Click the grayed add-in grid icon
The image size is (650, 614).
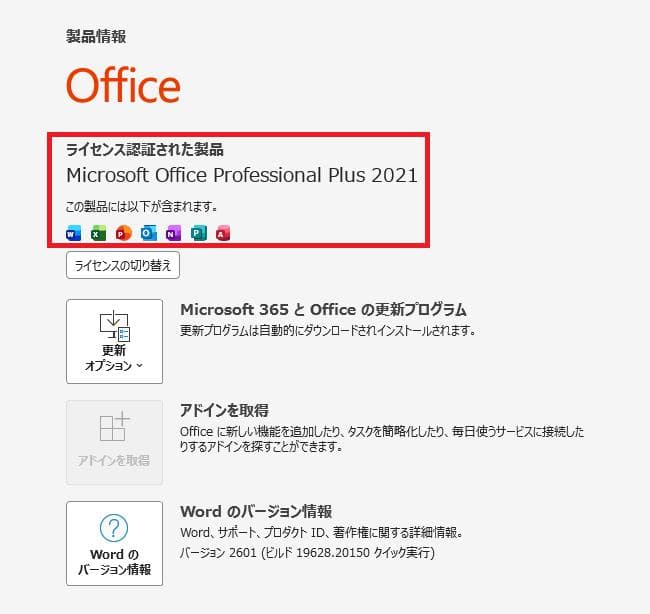(x=114, y=426)
